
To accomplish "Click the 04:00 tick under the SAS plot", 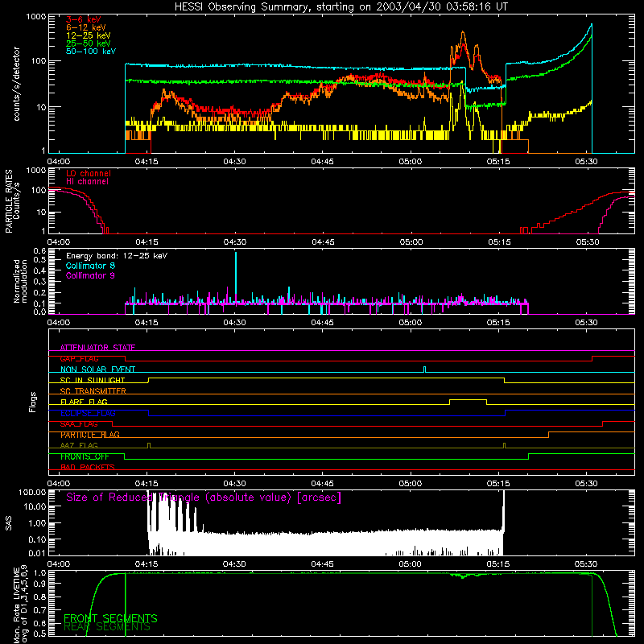I will [x=58, y=564].
